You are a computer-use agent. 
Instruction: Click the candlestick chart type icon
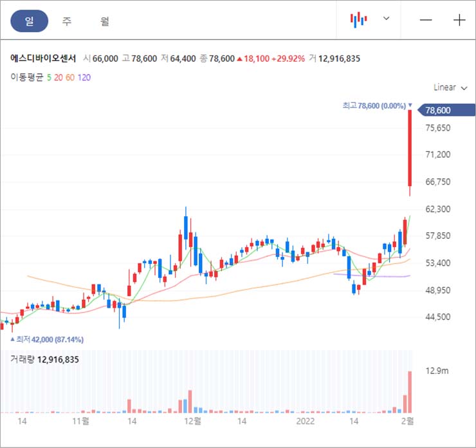pyautogui.click(x=358, y=20)
